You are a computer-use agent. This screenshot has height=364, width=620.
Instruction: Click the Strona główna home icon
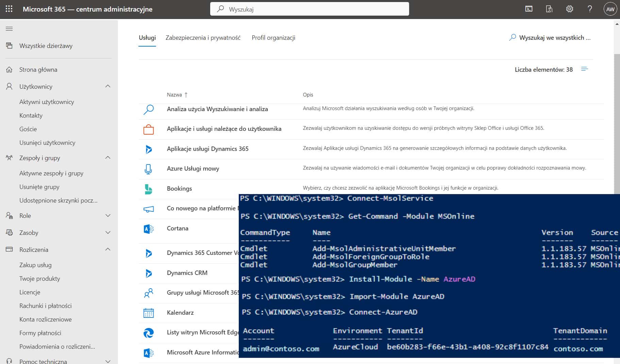click(x=9, y=70)
